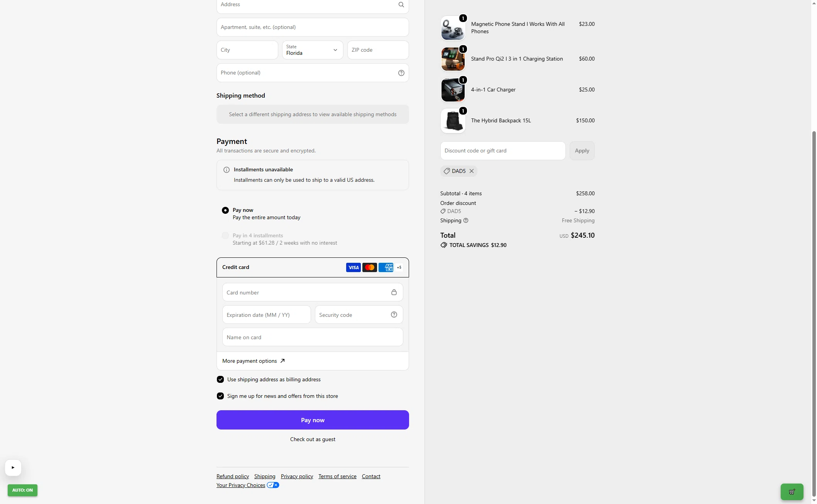Click the address search magnifier icon
This screenshot has height=504, width=817.
[401, 5]
